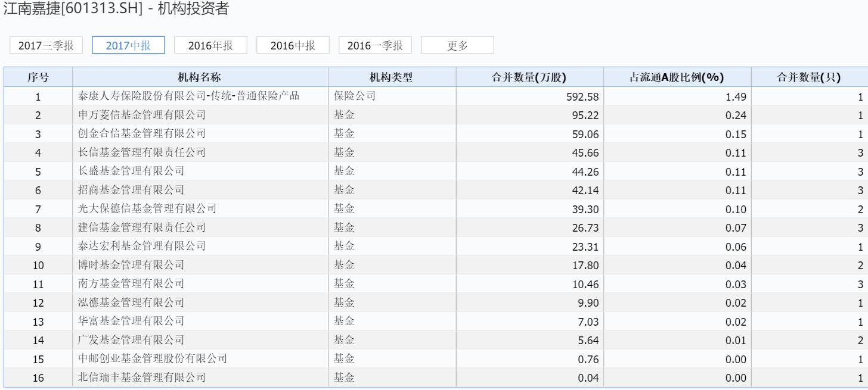
Task: Select 招商基金管理有限公司 entry
Action: pyautogui.click(x=131, y=190)
